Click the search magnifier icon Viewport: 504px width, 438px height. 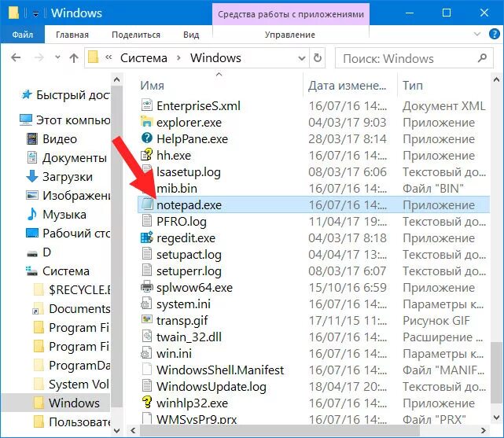(482, 58)
